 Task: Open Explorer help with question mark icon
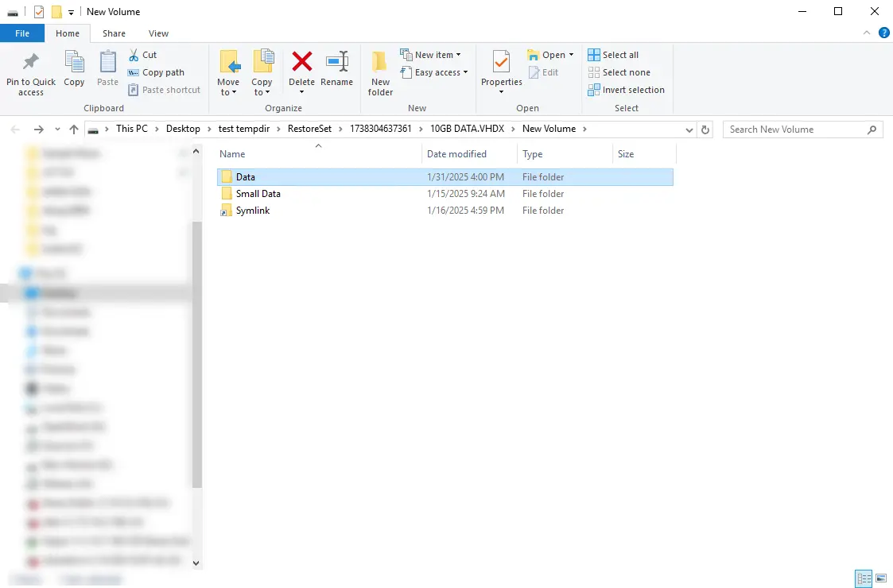[883, 33]
